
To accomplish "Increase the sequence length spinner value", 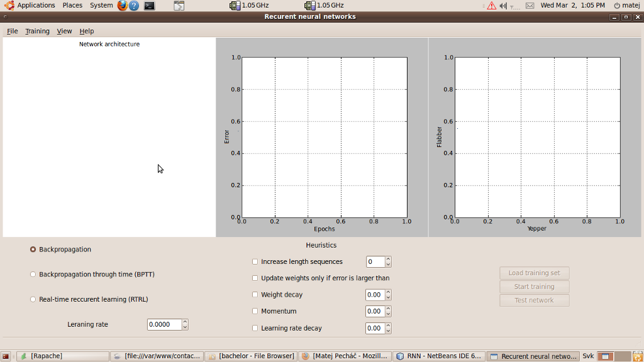I will tap(388, 259).
